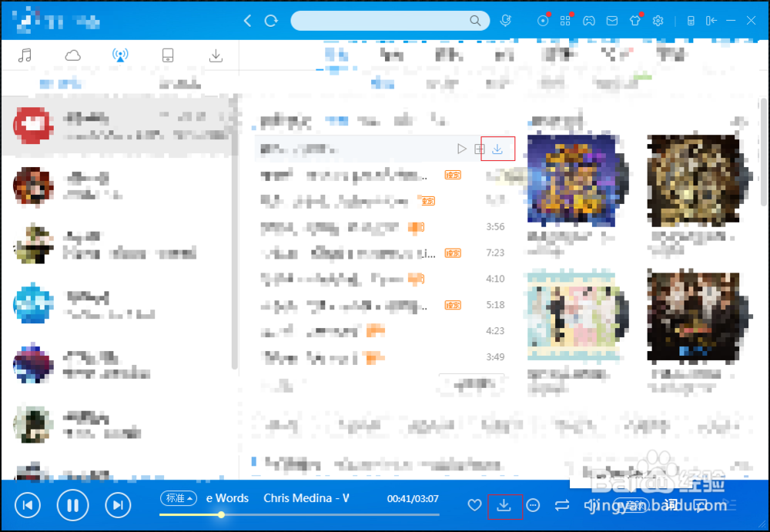
Task: Switch to the cloud music tab
Action: pyautogui.click(x=72, y=55)
